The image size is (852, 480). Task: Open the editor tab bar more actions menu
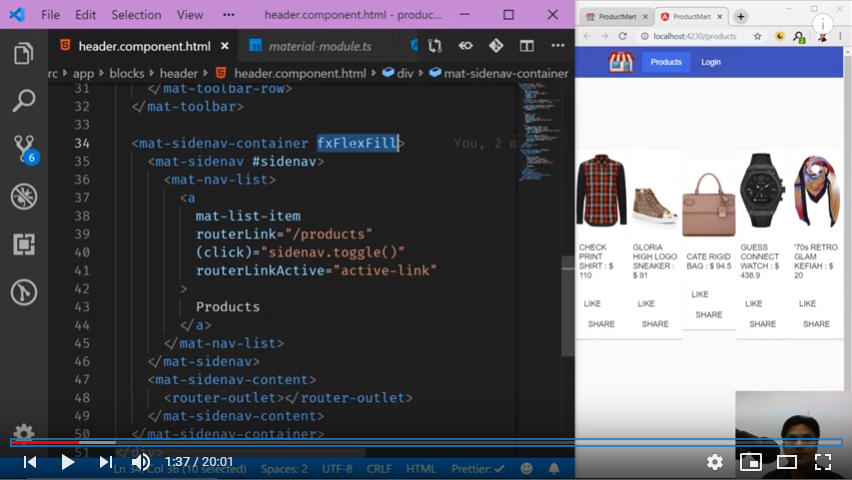(x=555, y=46)
